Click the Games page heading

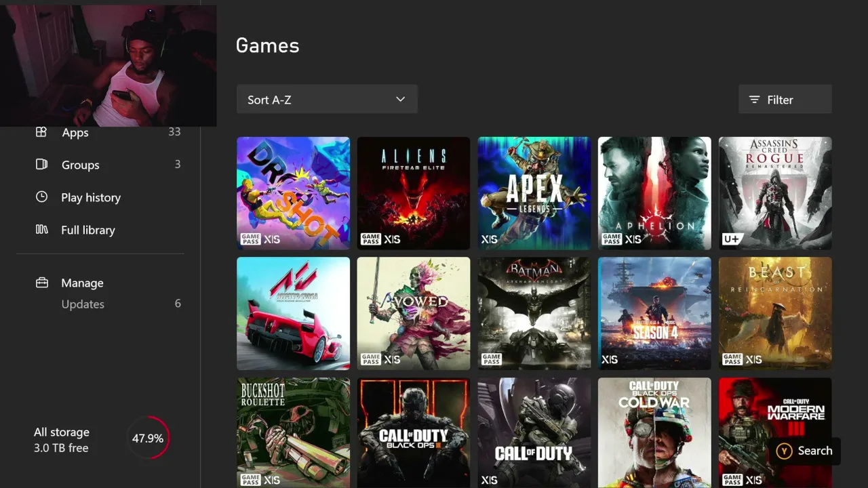(267, 45)
